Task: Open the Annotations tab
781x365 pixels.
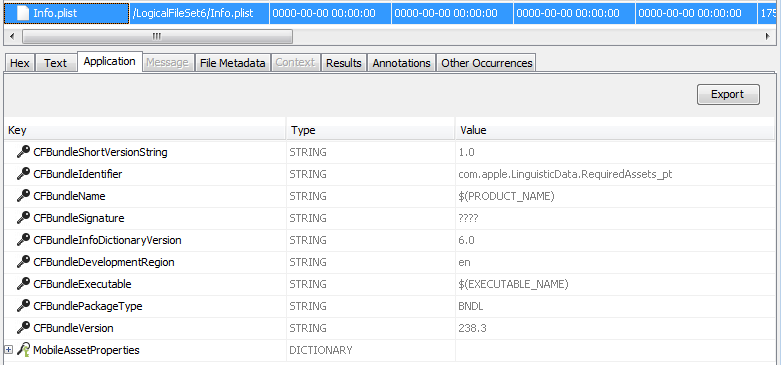Action: pyautogui.click(x=401, y=63)
